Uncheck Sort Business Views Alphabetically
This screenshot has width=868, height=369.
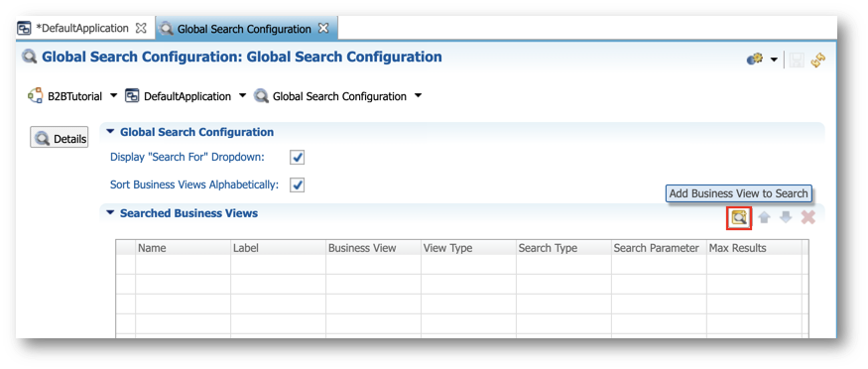point(298,184)
